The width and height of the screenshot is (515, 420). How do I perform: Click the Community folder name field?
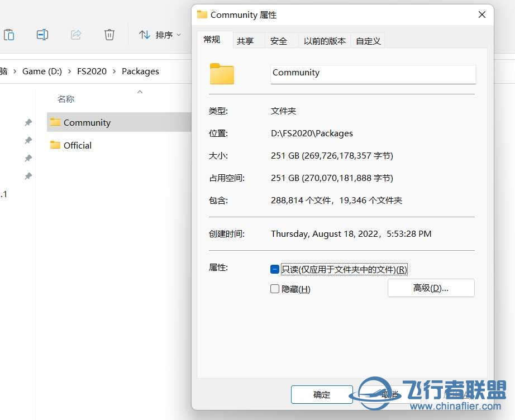coord(373,74)
